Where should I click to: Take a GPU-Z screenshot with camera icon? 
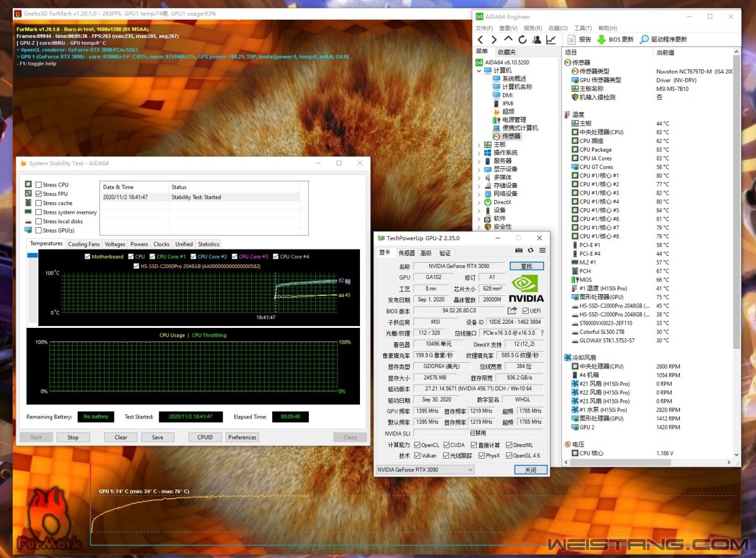click(519, 251)
